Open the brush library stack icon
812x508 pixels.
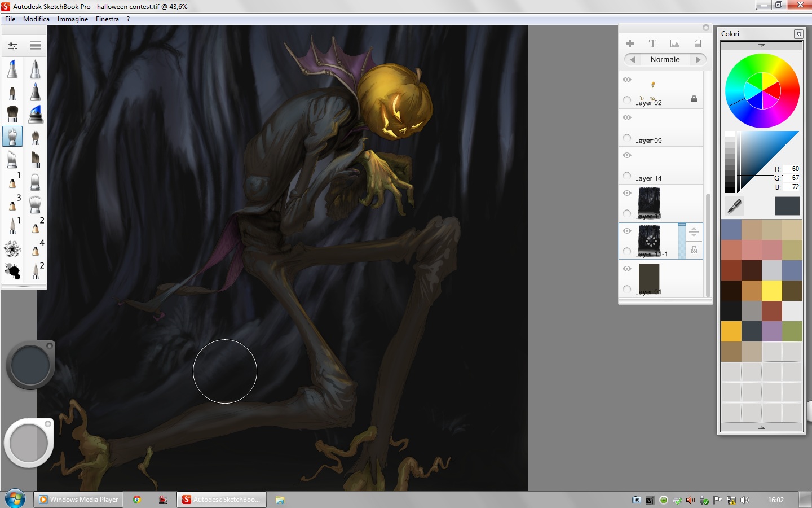pyautogui.click(x=36, y=46)
